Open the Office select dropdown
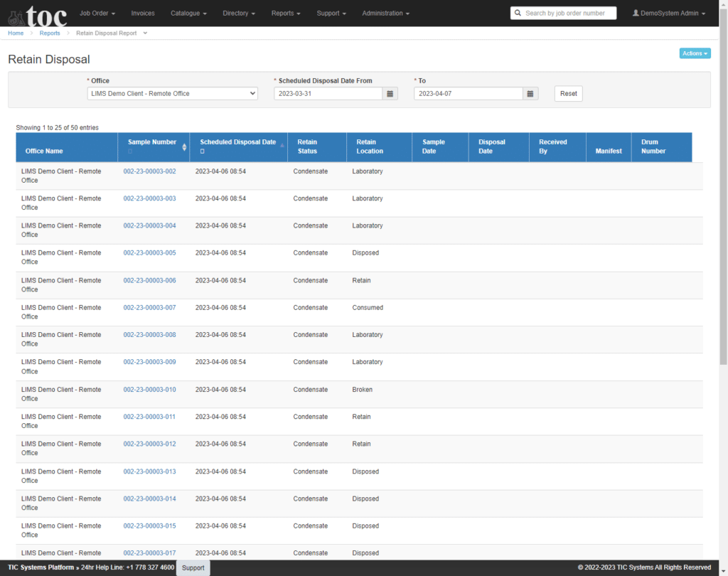The height and width of the screenshot is (576, 728). pyautogui.click(x=172, y=93)
